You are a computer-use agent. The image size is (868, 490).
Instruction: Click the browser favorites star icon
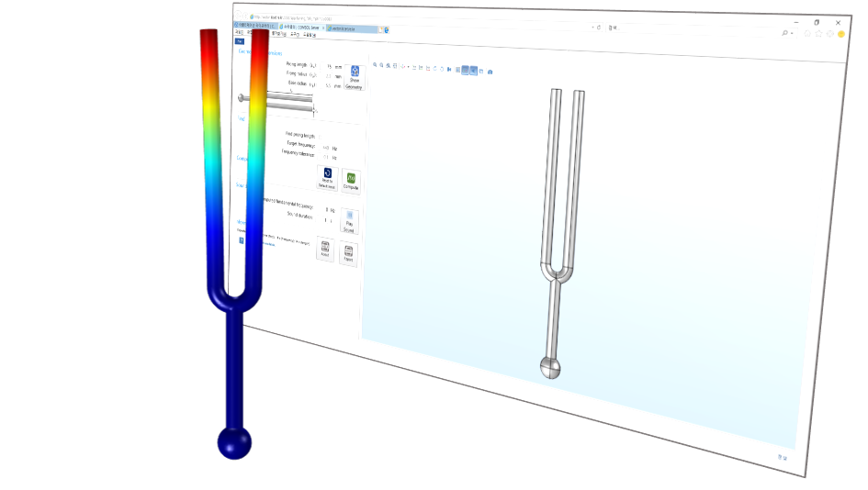[819, 33]
